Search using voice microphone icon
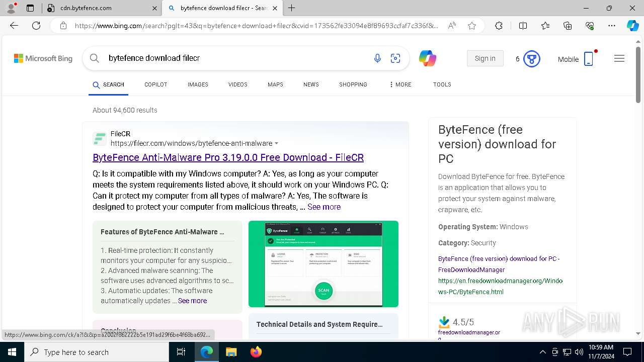644x362 pixels. [377, 58]
